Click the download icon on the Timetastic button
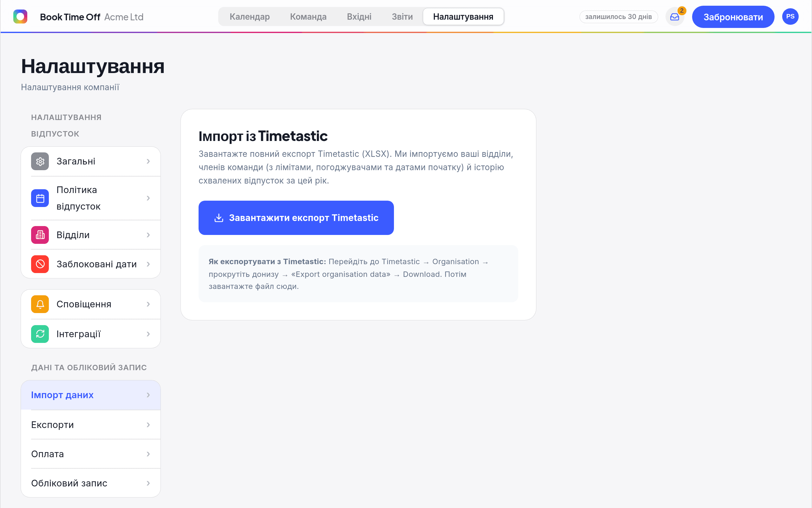This screenshot has height=508, width=812. (x=219, y=218)
